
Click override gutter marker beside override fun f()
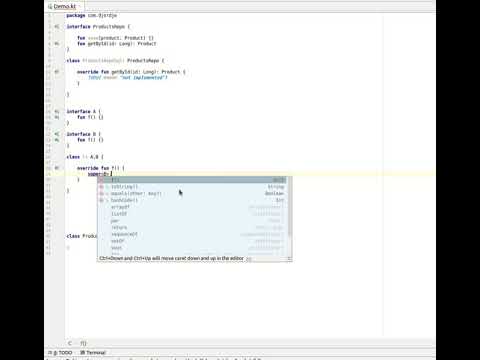point(57,168)
